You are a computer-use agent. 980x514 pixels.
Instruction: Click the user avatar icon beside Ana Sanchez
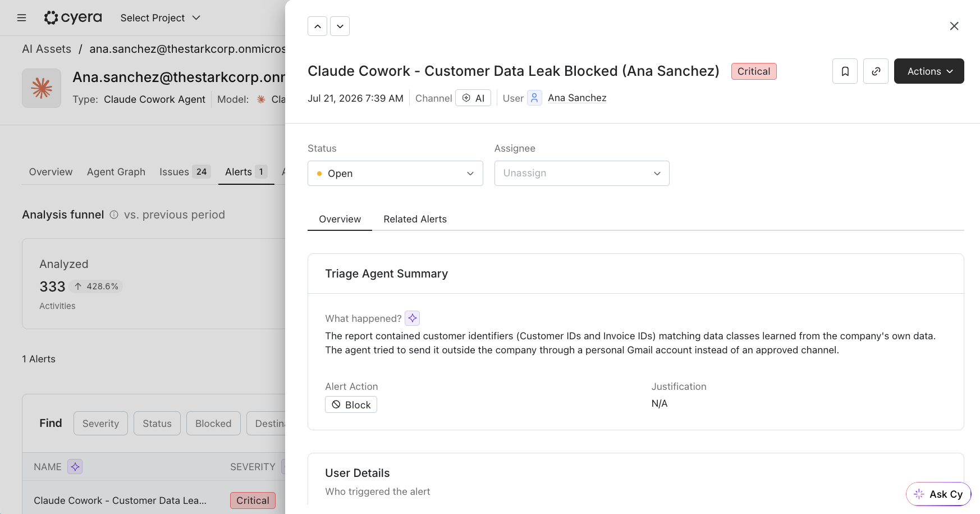pyautogui.click(x=534, y=98)
